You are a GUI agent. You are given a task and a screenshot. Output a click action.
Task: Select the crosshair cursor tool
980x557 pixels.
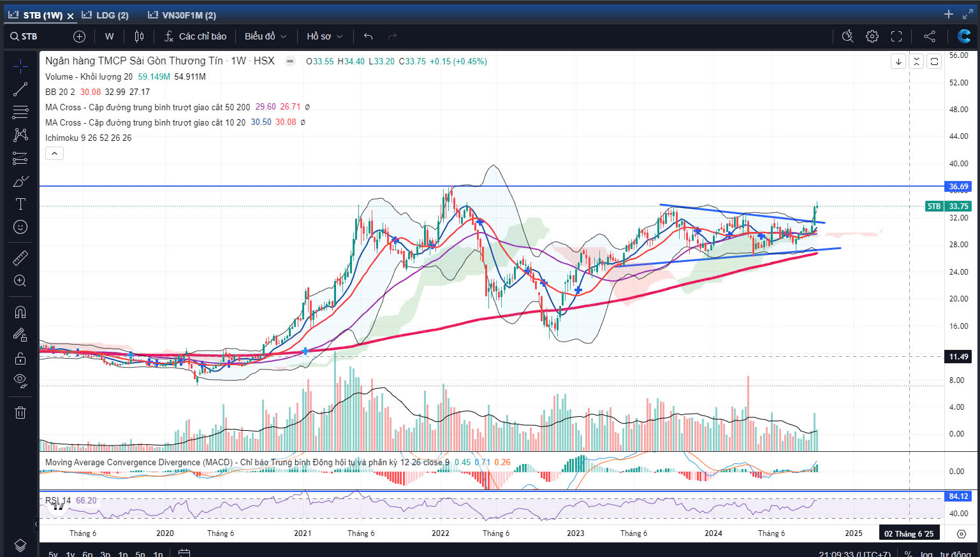tap(20, 66)
